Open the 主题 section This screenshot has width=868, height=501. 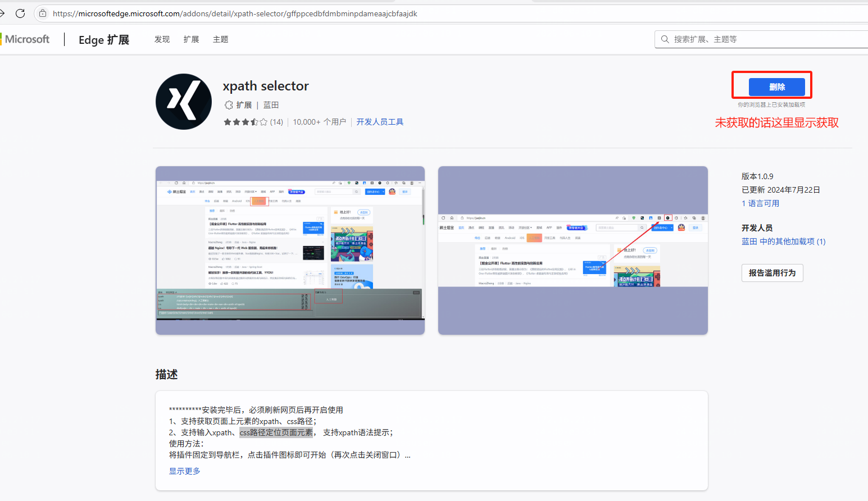pyautogui.click(x=220, y=39)
